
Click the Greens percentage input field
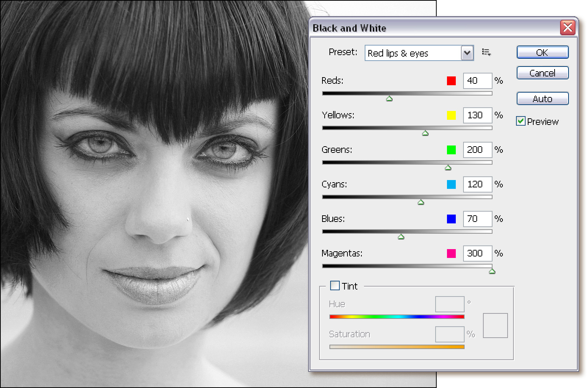477,150
